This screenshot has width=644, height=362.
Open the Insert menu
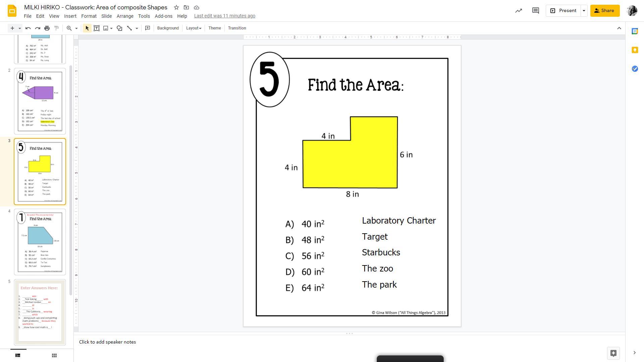pyautogui.click(x=70, y=16)
